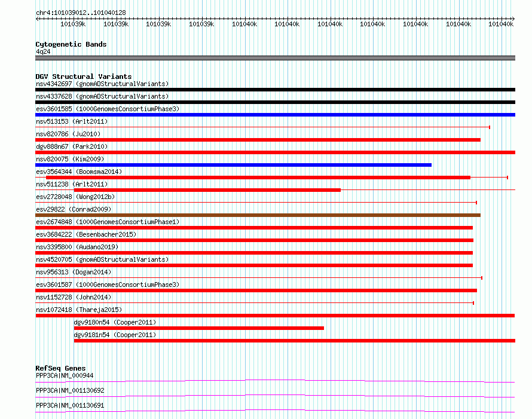Click the red bar under nsv3395800 (Audano2019)
This screenshot has width=532, height=419.
pos(254,253)
